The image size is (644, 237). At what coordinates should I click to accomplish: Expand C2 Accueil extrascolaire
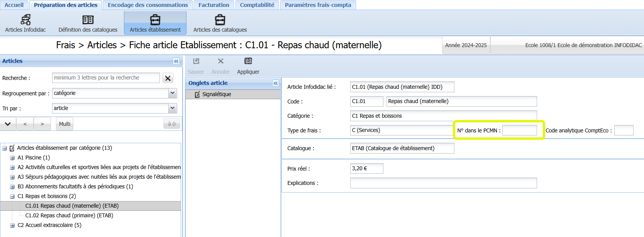click(12, 225)
